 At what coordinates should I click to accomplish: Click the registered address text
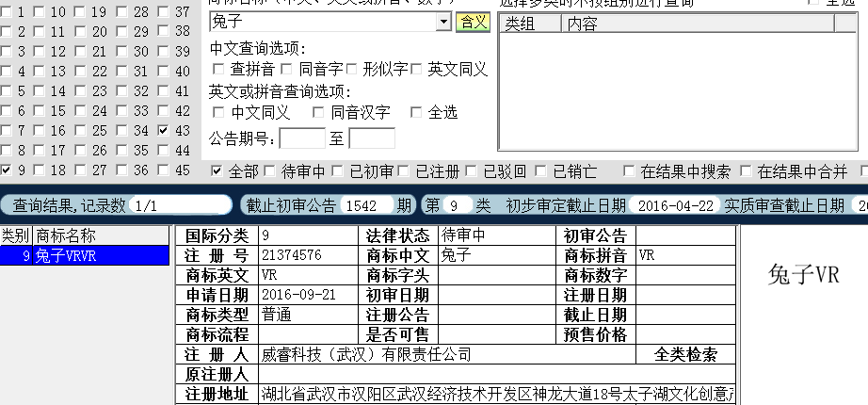pyautogui.click(x=497, y=395)
